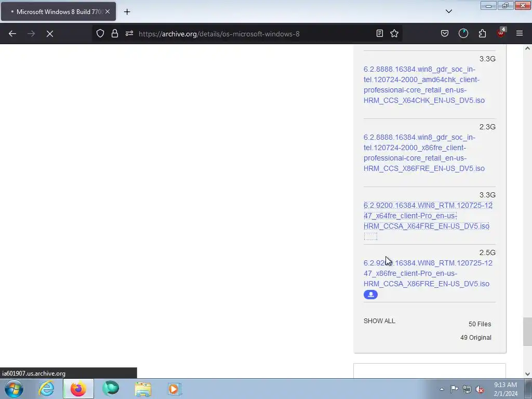The height and width of the screenshot is (399, 532).
Task: Open Windows Explorer folder icon
Action: tap(143, 389)
